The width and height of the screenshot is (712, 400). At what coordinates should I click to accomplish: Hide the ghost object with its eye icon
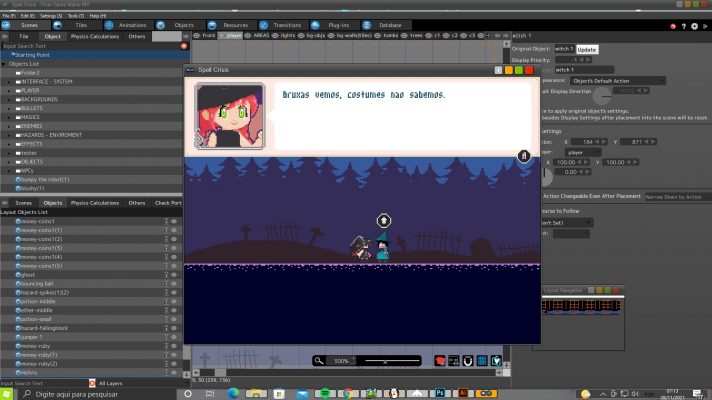pos(174,275)
